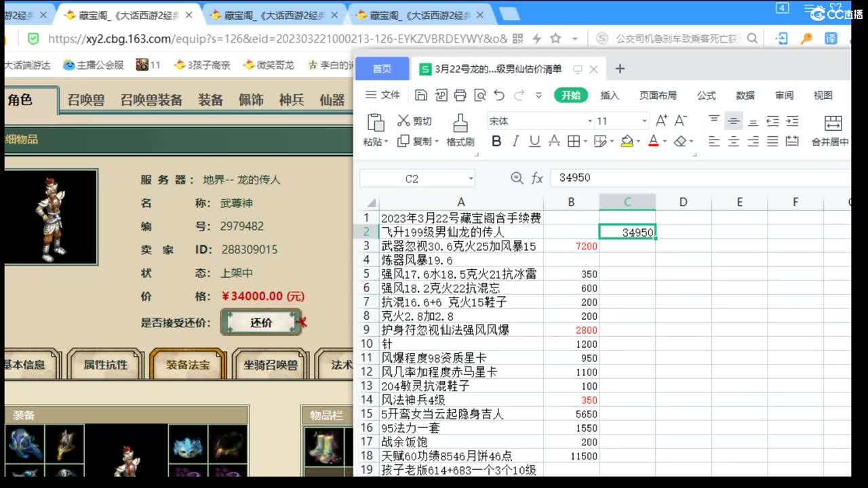Image resolution: width=868 pixels, height=488 pixels.
Task: Click the eraser clear format icon
Action: 680,141
